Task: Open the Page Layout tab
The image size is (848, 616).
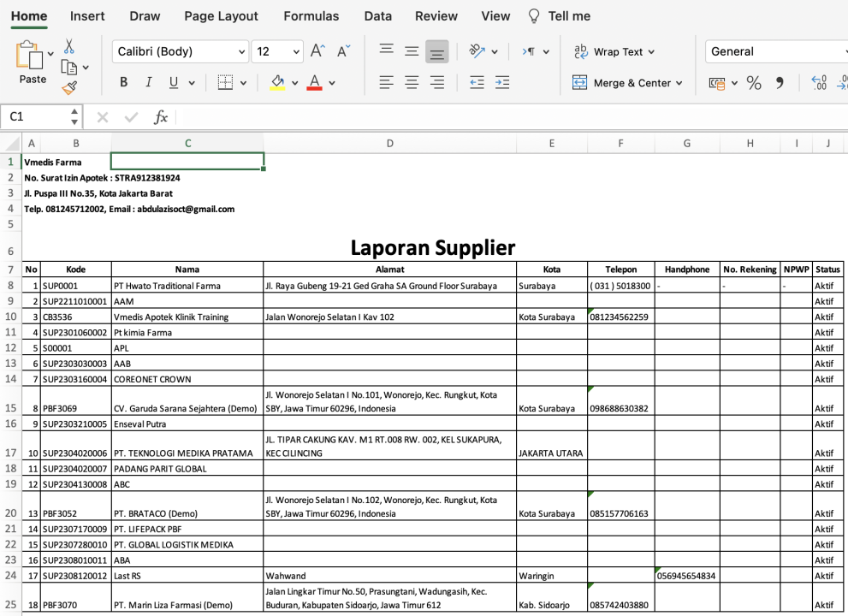Action: tap(221, 16)
